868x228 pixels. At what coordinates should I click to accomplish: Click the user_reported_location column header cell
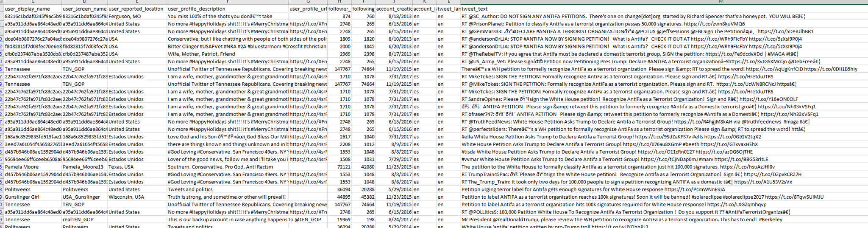137,9
